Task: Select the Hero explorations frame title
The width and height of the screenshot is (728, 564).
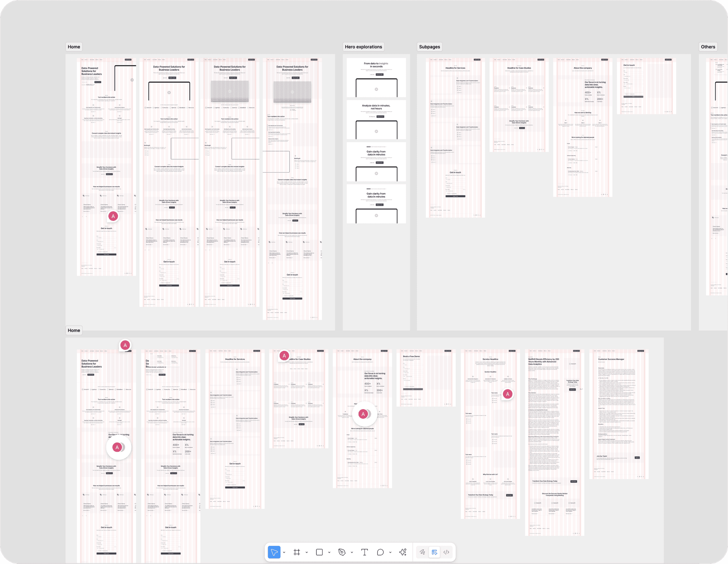Action: [x=363, y=47]
